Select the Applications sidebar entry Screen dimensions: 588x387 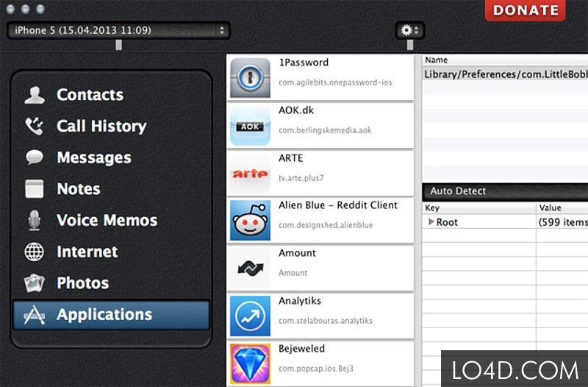point(112,315)
